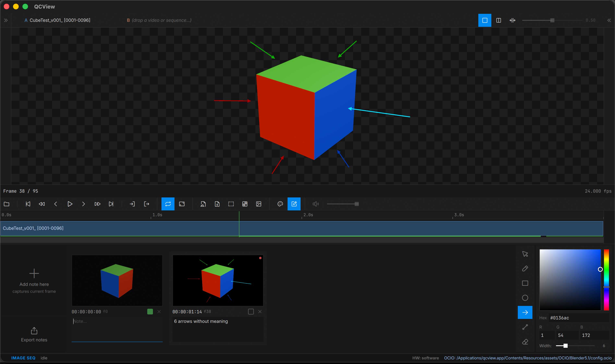The image size is (615, 364).
Task: Fast forward with the double-right arrows button
Action: [x=97, y=204]
